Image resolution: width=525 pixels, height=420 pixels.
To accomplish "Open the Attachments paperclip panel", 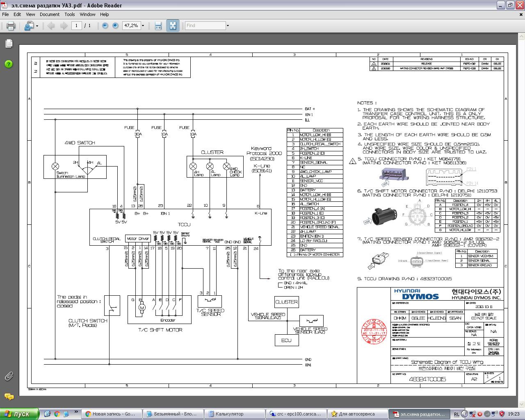I will (x=9, y=376).
